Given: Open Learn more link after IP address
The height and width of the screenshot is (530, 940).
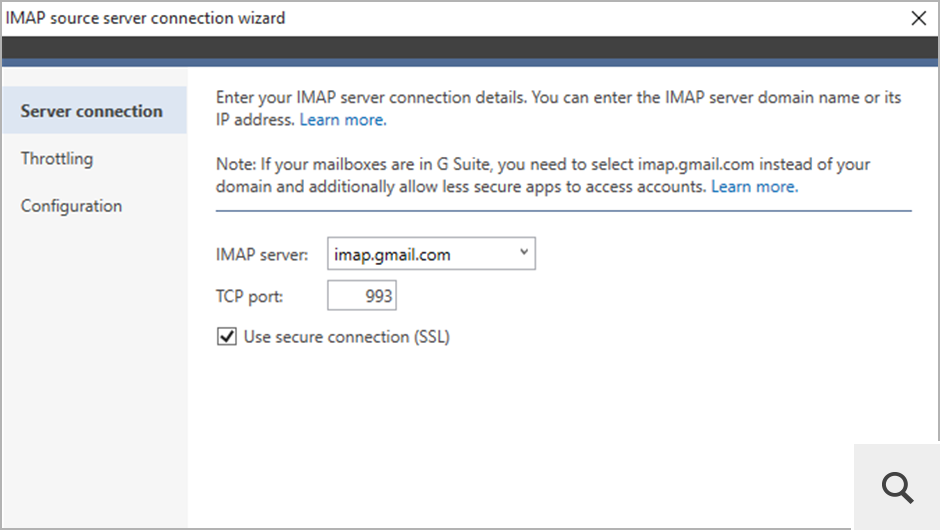Looking at the screenshot, I should pyautogui.click(x=343, y=120).
